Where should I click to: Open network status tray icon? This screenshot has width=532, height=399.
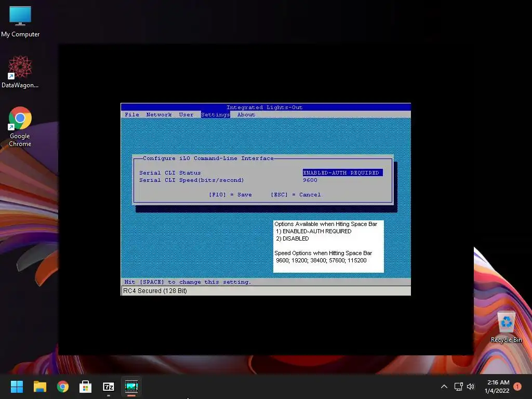click(x=458, y=387)
